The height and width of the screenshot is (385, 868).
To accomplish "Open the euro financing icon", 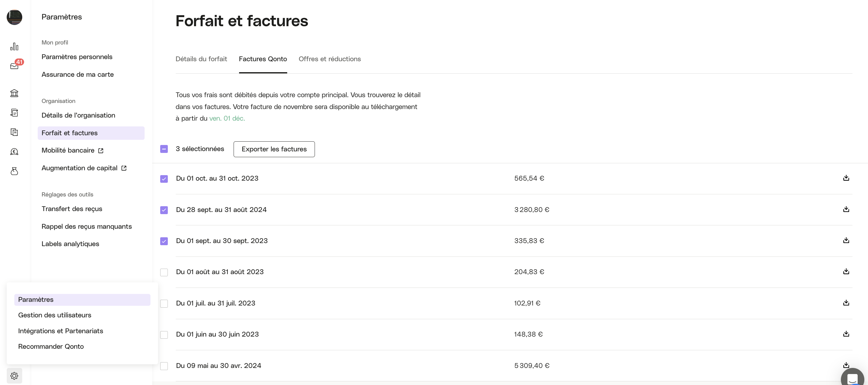I will (x=14, y=152).
